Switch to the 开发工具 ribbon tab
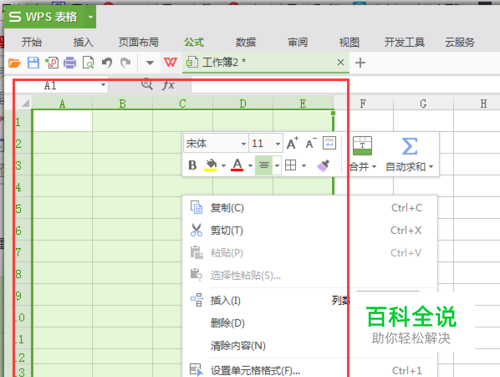 click(x=404, y=42)
